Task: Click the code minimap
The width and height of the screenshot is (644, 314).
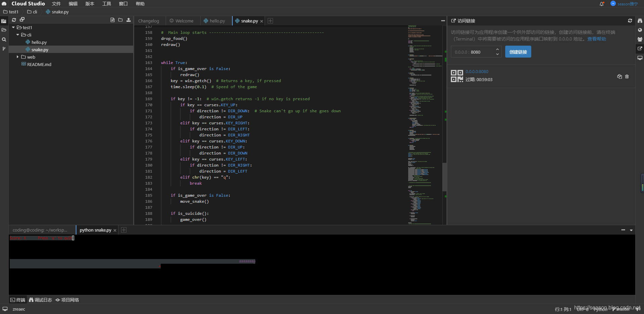Action: pos(425,125)
